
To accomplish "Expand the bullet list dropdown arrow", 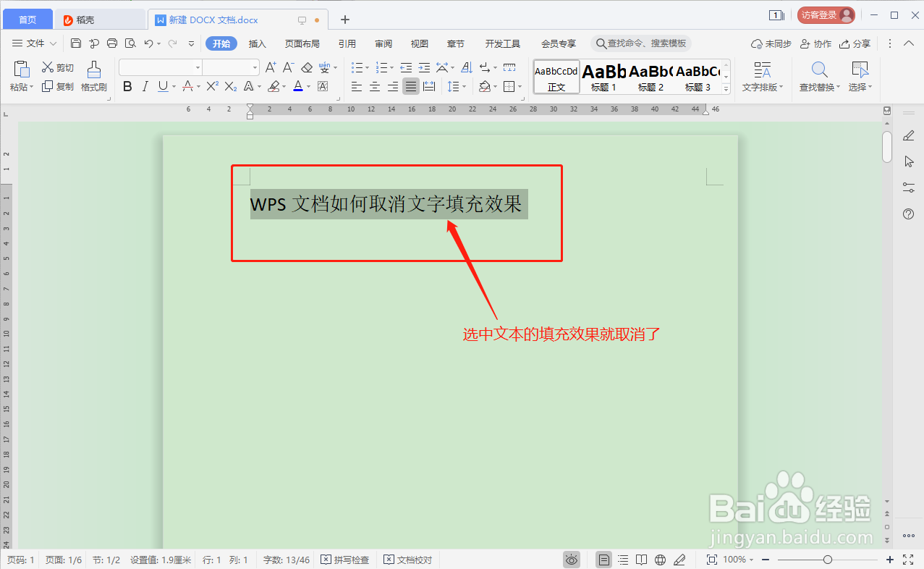I will click(x=368, y=67).
